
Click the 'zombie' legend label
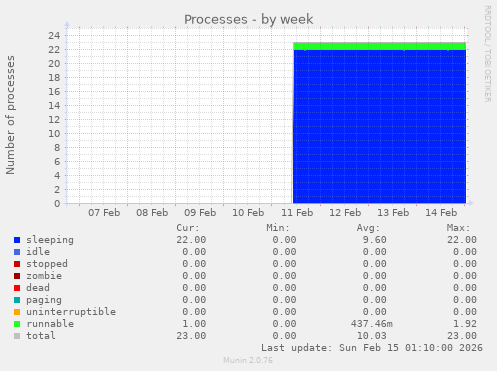[44, 276]
